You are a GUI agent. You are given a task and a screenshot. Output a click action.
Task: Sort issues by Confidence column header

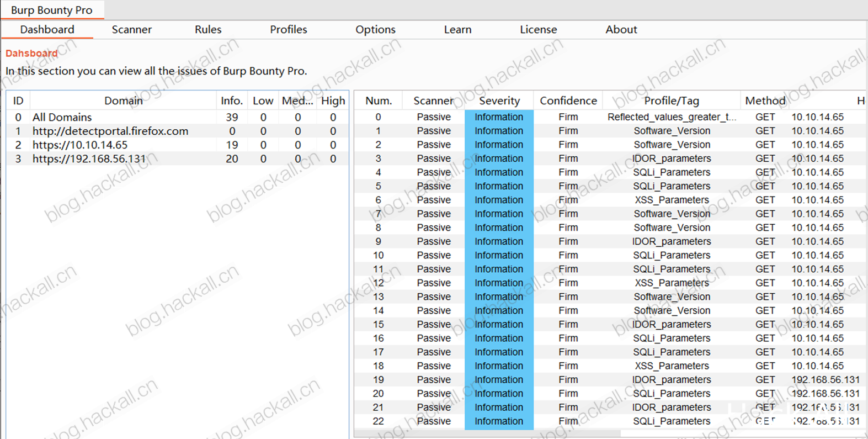tap(568, 101)
